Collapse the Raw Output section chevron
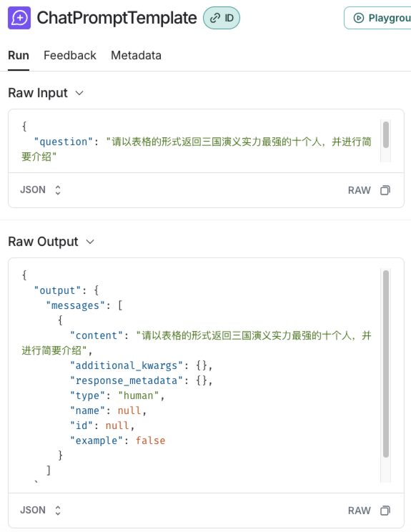Screen dimensions: 411x532 90,242
